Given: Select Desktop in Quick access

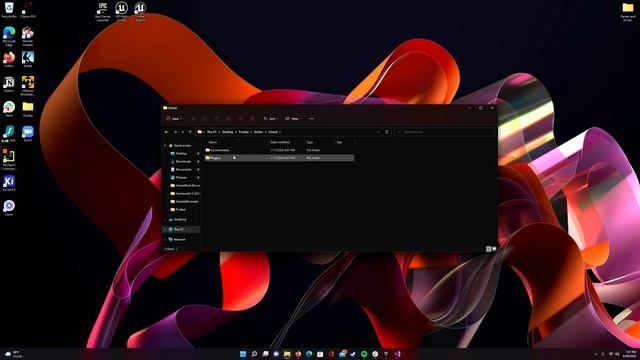Looking at the screenshot, I should click(182, 153).
